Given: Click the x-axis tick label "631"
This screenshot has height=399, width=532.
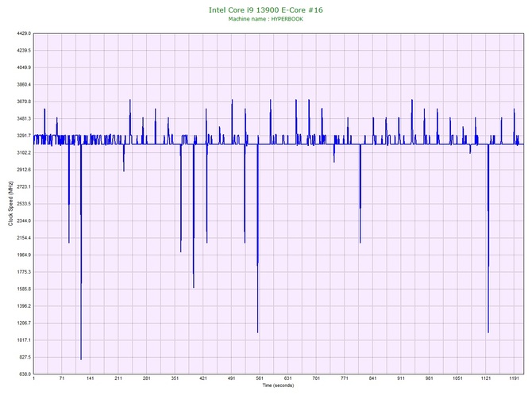Looking at the screenshot, I should [287, 378].
